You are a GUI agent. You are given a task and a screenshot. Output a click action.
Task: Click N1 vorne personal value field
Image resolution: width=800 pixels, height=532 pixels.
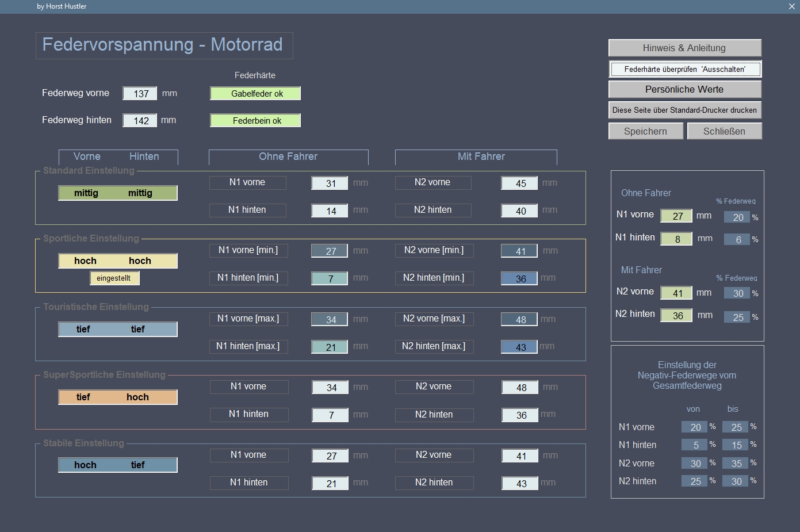click(x=676, y=216)
